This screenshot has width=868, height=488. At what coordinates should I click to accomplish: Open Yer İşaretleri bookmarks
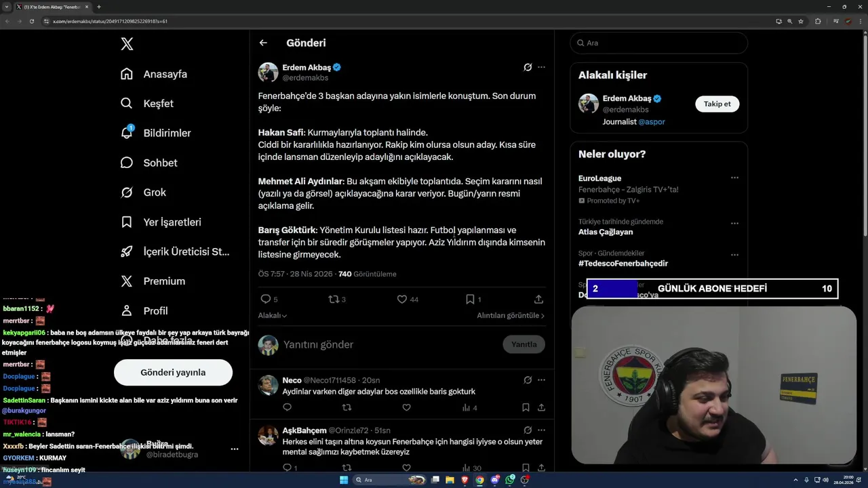pyautogui.click(x=161, y=222)
